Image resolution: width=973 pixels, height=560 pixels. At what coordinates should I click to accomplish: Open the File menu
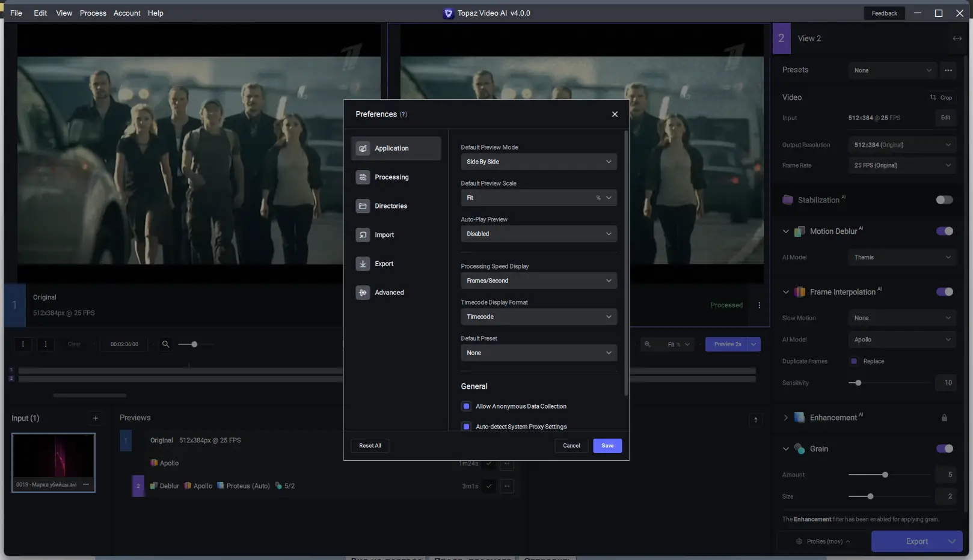(16, 13)
